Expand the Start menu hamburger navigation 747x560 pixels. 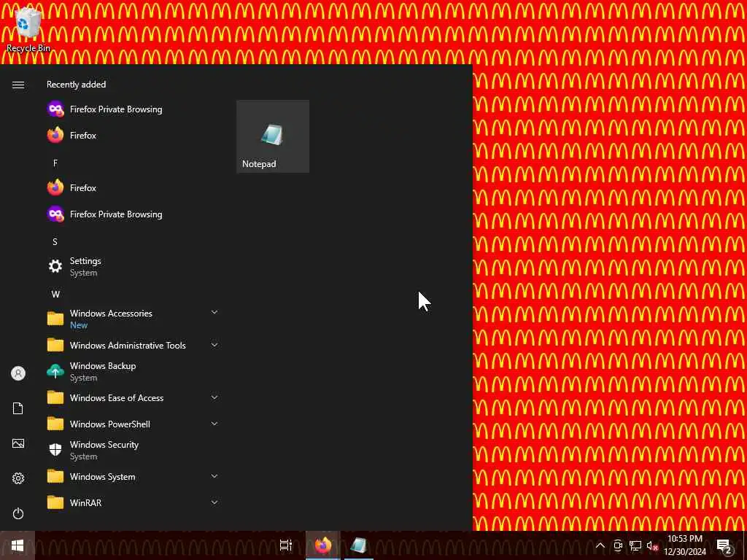tap(18, 85)
